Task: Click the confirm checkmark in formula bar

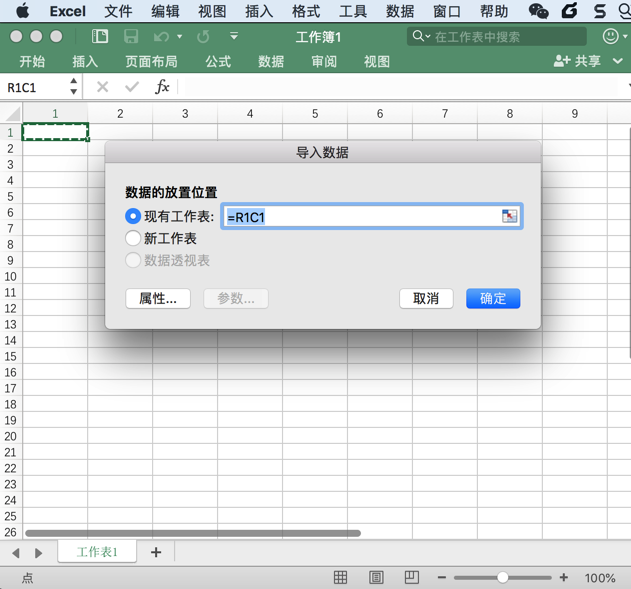Action: (x=132, y=86)
